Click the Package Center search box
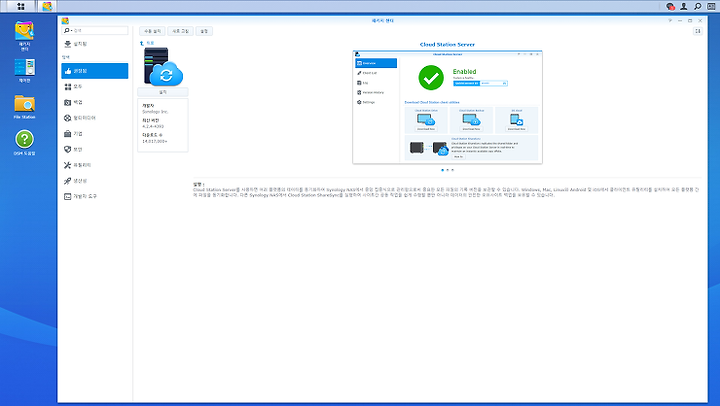This screenshot has width=720, height=406. coord(95,30)
